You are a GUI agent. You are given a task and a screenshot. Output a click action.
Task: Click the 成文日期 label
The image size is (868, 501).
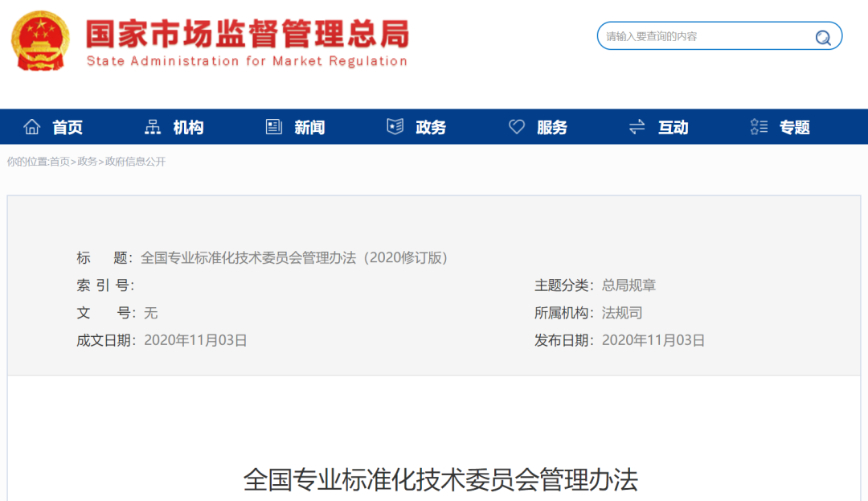coord(106,340)
